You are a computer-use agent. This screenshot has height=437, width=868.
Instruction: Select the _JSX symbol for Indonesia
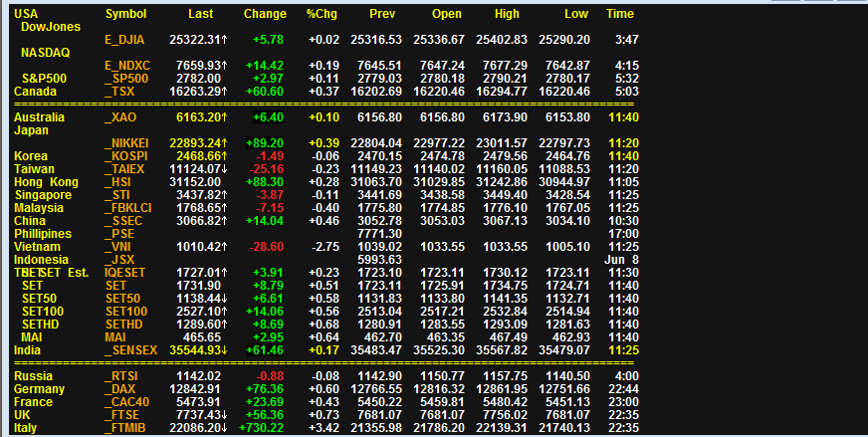(119, 260)
